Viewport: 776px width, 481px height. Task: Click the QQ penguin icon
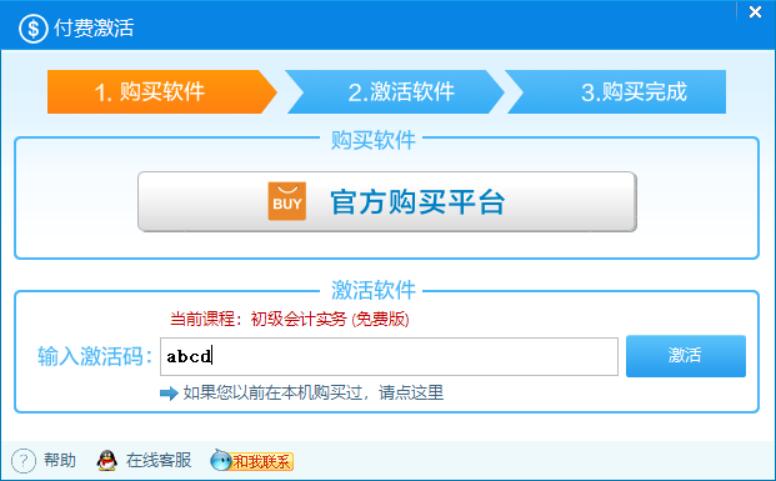[107, 460]
